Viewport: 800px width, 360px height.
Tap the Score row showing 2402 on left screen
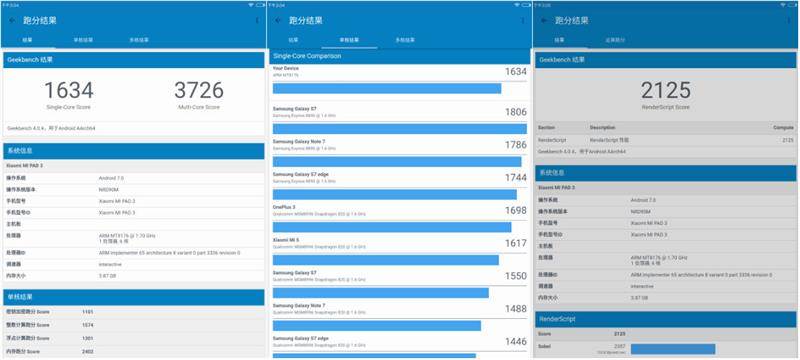pyautogui.click(x=134, y=351)
